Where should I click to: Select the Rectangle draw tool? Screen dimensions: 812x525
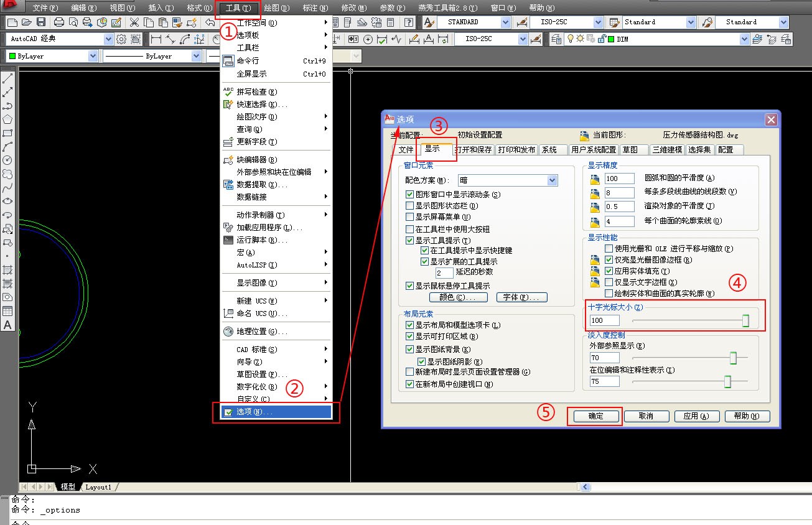(8, 133)
